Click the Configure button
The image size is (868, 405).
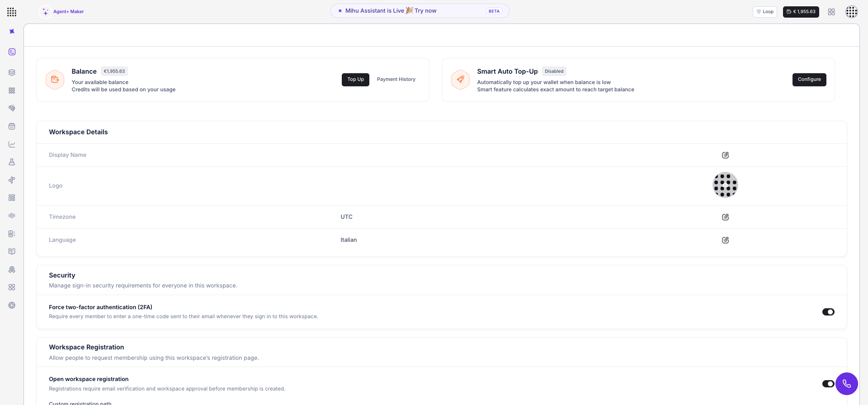pos(809,80)
